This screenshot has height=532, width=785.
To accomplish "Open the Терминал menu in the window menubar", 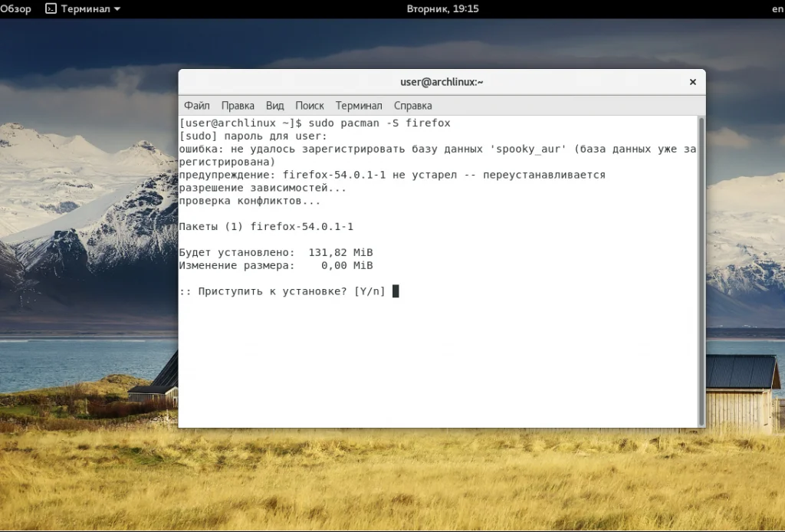I will 359,106.
